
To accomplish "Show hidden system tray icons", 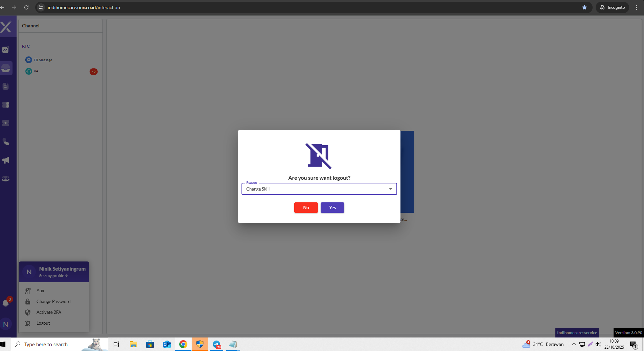I will coord(574,344).
